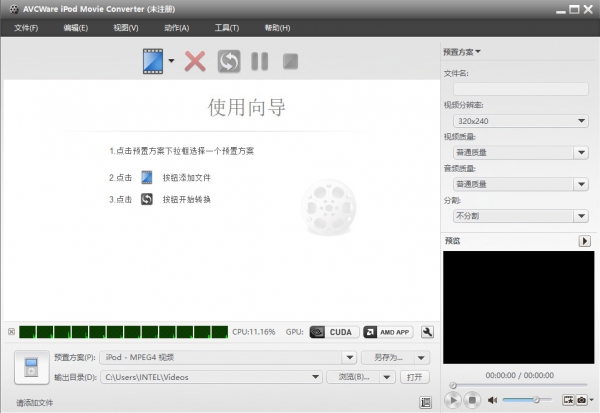Click the 请添加文件 status text
600x413 pixels.
[x=34, y=403]
